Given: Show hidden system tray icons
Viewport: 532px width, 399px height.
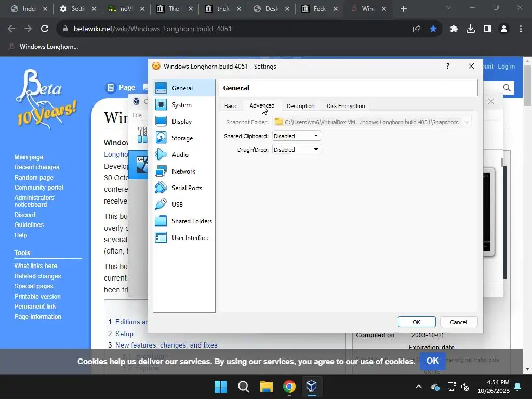Looking at the screenshot, I should pos(419,387).
